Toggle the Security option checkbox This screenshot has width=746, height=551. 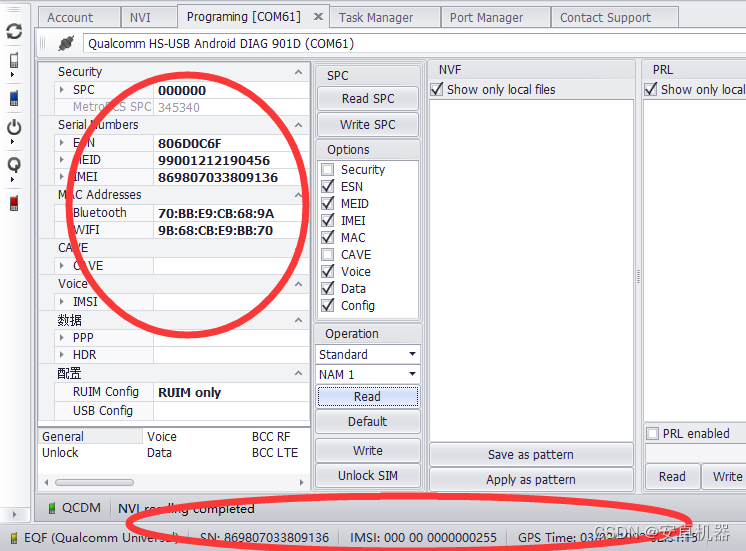click(x=328, y=169)
